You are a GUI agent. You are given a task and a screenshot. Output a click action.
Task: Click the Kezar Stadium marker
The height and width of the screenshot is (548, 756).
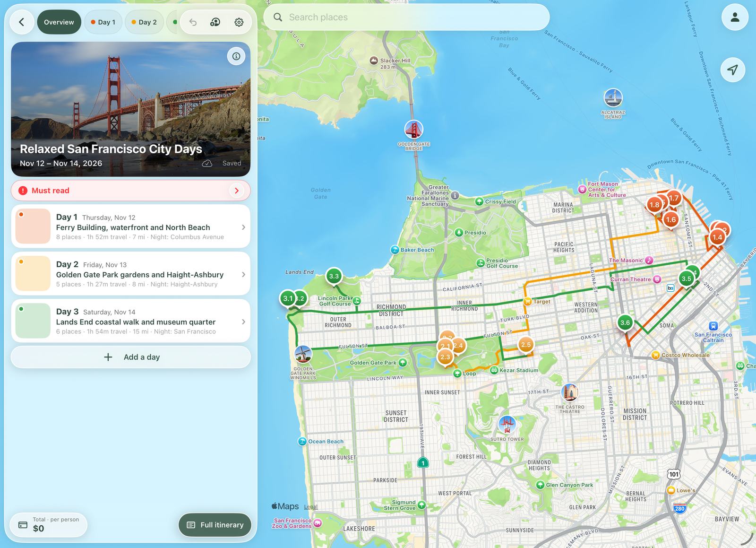tap(494, 370)
